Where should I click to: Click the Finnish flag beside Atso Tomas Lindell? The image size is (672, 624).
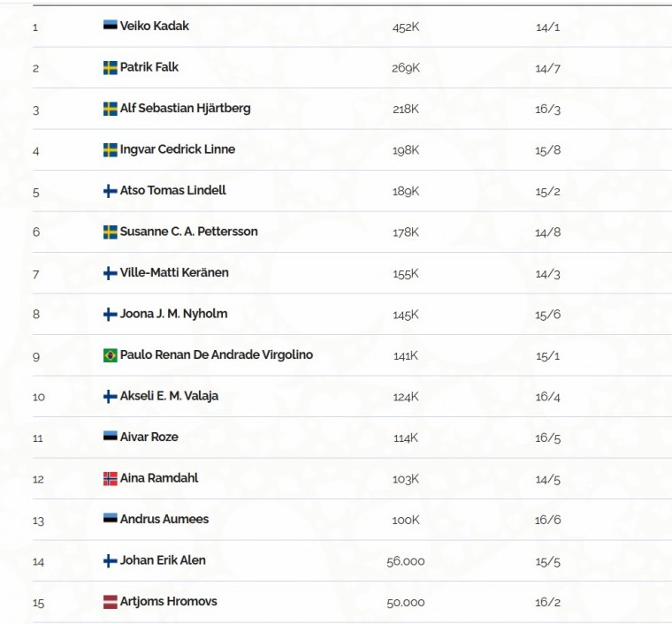[x=110, y=191]
